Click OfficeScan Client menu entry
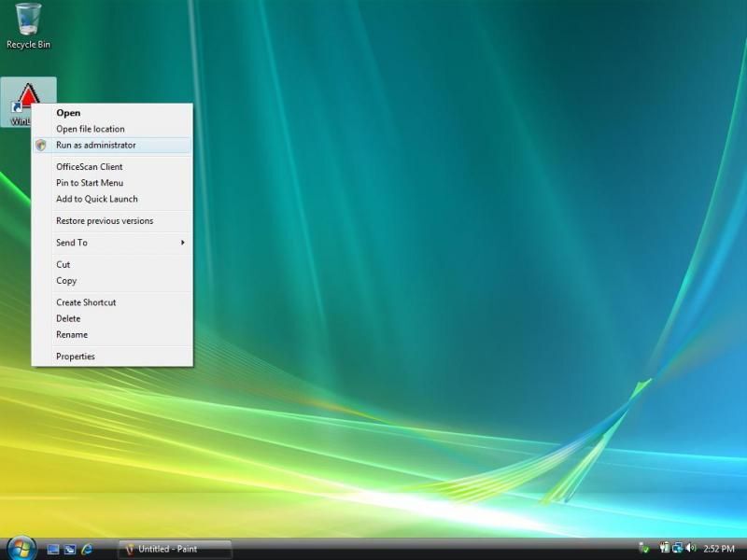Viewport: 747px width, 560px height. click(x=89, y=167)
